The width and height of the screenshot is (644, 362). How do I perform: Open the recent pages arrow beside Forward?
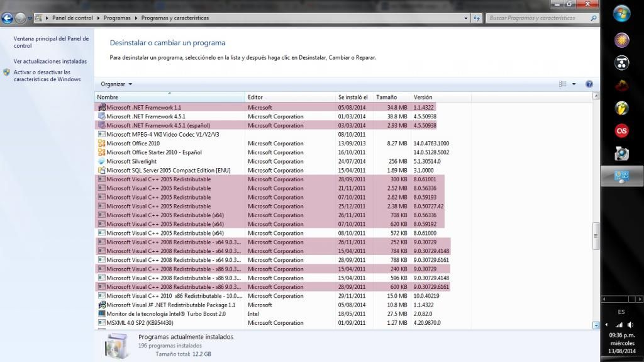coord(30,18)
